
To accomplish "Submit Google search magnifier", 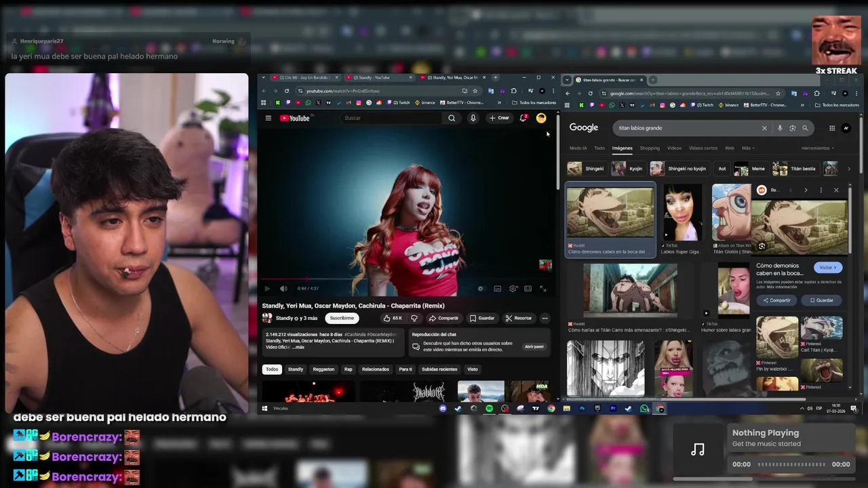I will click(805, 128).
